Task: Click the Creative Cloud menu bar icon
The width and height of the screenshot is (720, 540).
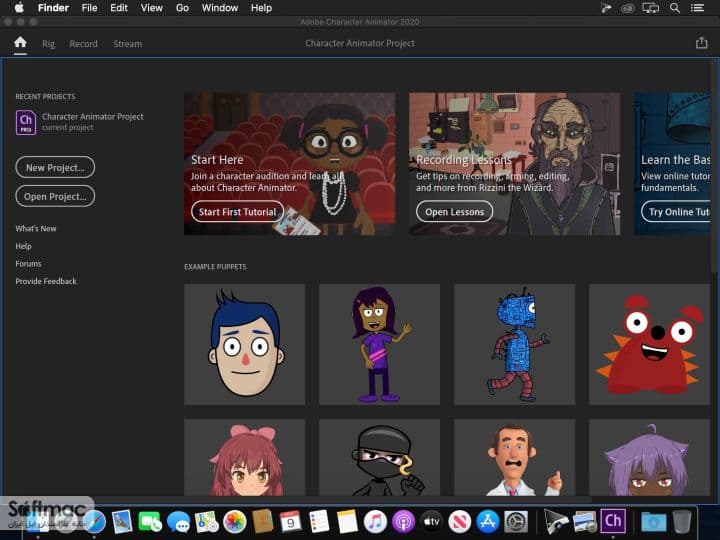Action: [628, 8]
